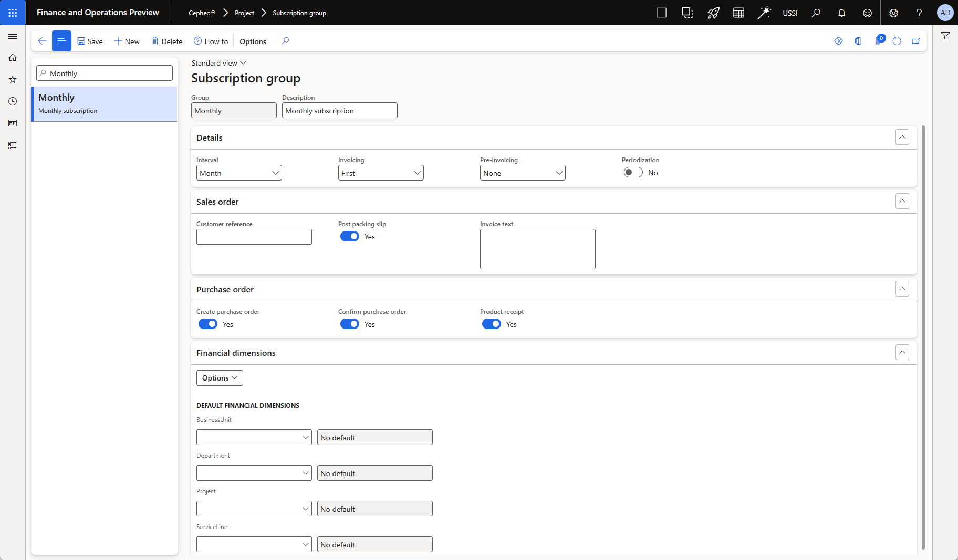This screenshot has width=958, height=560.
Task: Open the Interval dropdown
Action: coord(239,173)
